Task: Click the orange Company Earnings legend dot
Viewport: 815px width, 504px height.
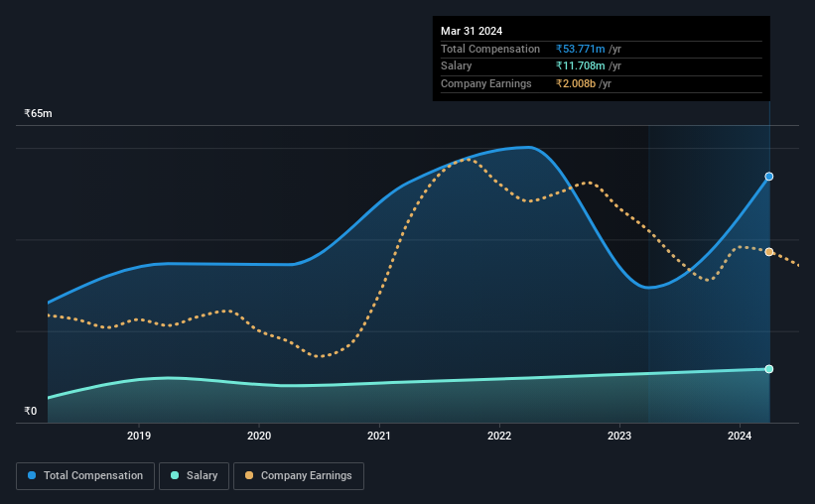Action: 249,475
